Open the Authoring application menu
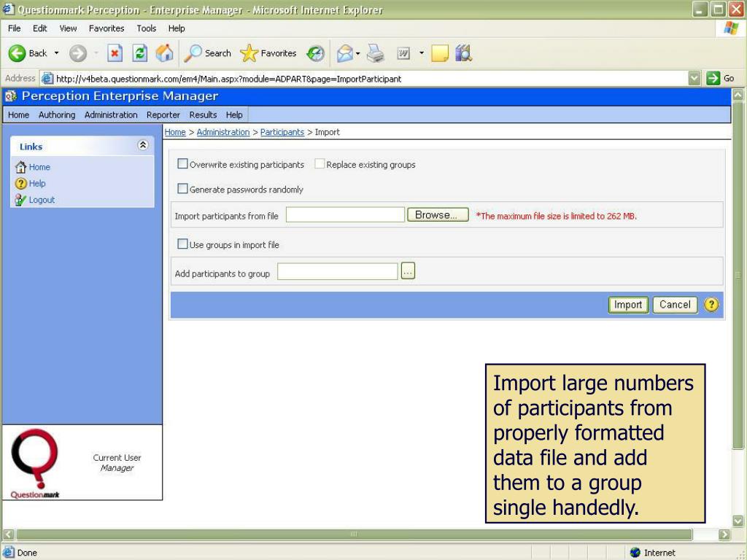Image resolution: width=747 pixels, height=560 pixels. 57,114
